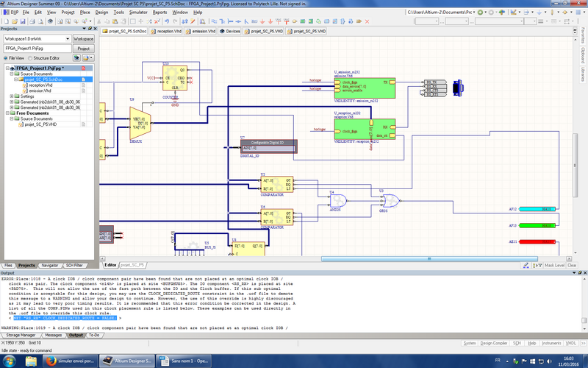Switch to the Messages panel tab

tap(54, 335)
